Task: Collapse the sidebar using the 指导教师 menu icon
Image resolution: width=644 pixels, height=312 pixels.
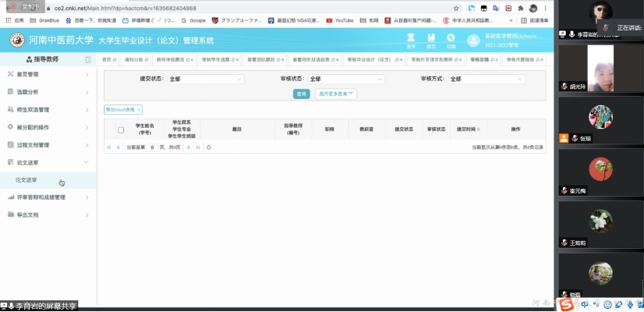Action: [x=87, y=59]
